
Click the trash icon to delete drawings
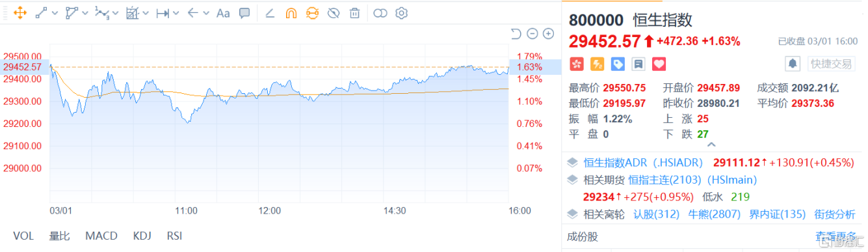pyautogui.click(x=354, y=12)
